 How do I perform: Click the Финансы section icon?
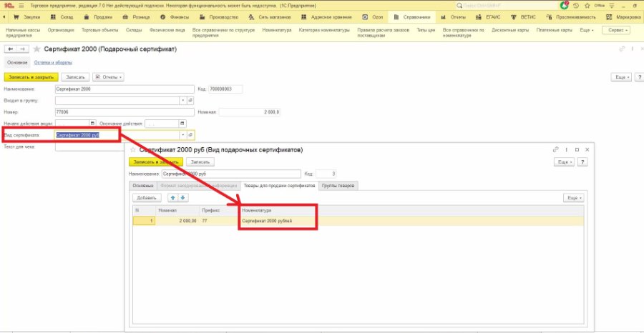click(162, 17)
